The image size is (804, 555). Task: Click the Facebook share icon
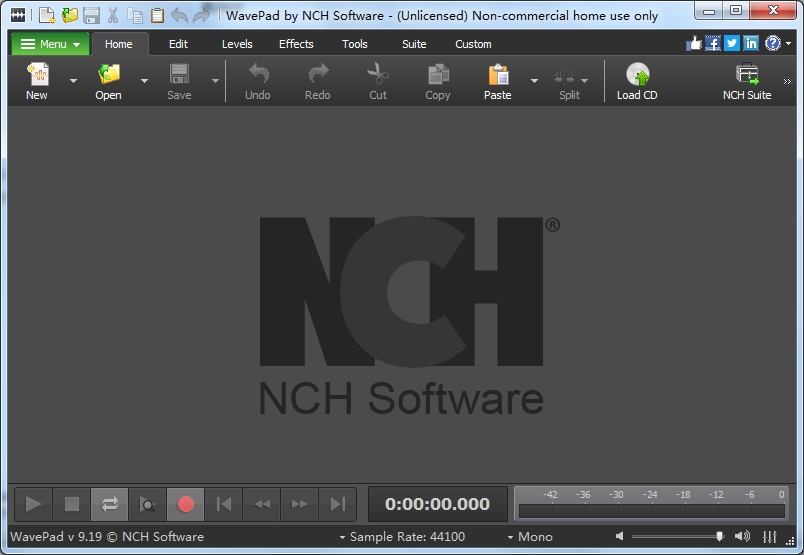(713, 44)
